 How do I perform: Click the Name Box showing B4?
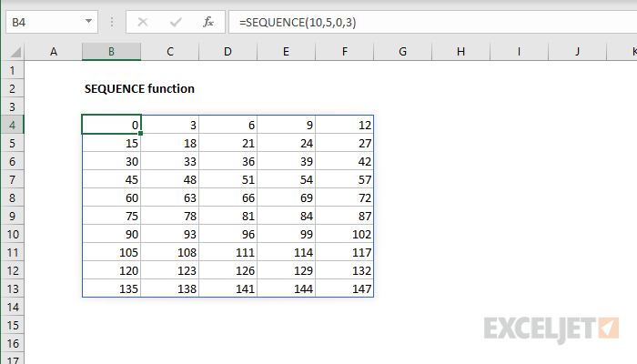pyautogui.click(x=44, y=21)
